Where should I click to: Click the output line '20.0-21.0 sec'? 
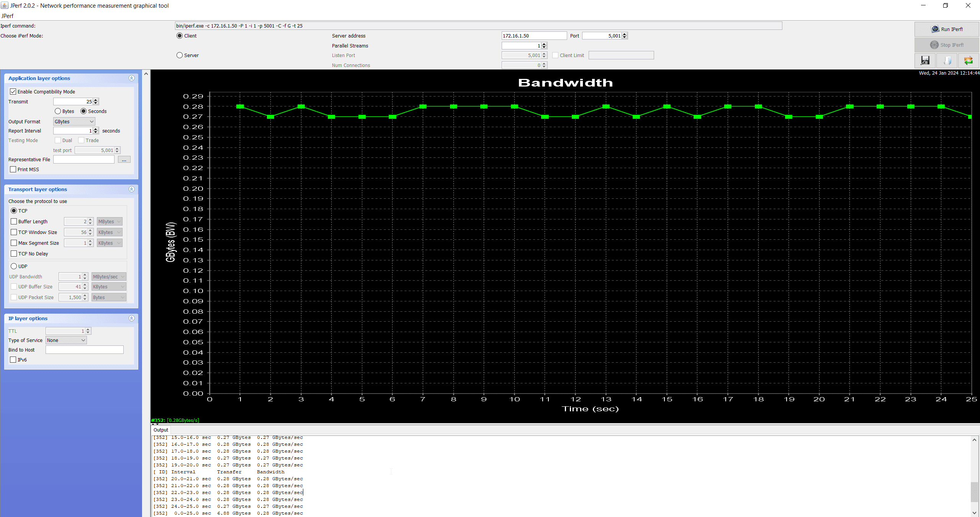[228, 479]
